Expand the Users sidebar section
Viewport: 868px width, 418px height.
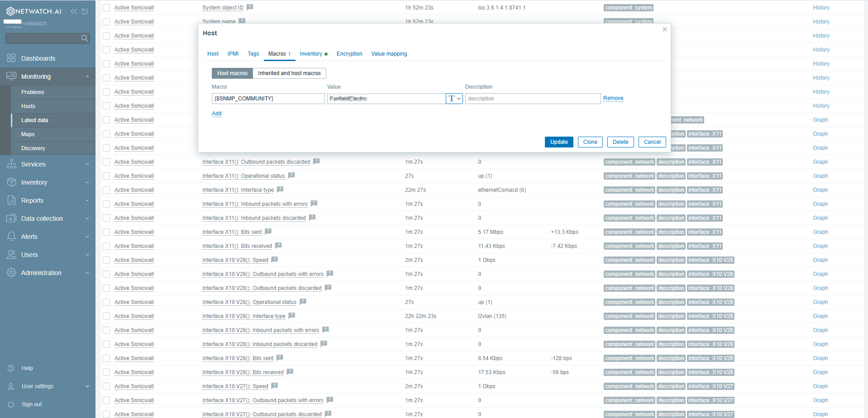pyautogui.click(x=11, y=255)
